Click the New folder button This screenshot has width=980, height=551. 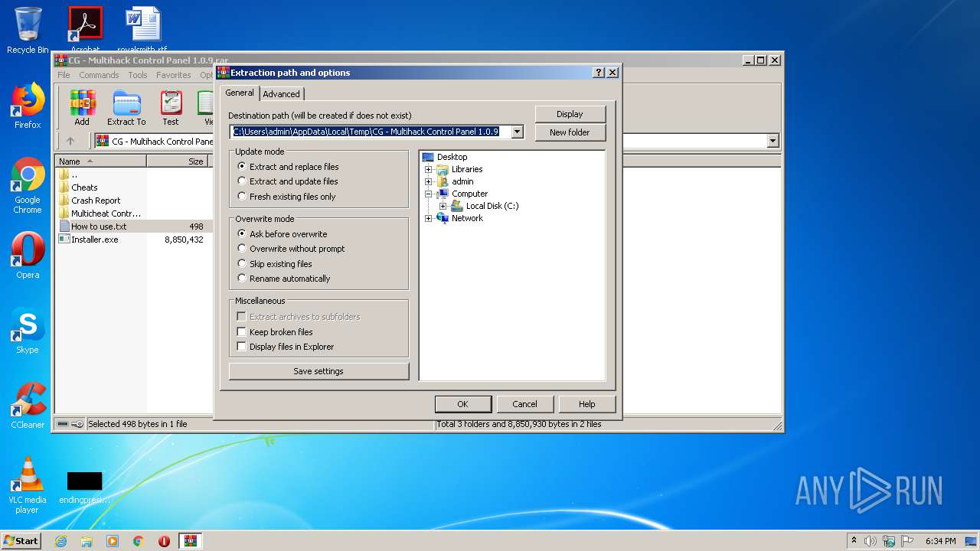pos(570,132)
